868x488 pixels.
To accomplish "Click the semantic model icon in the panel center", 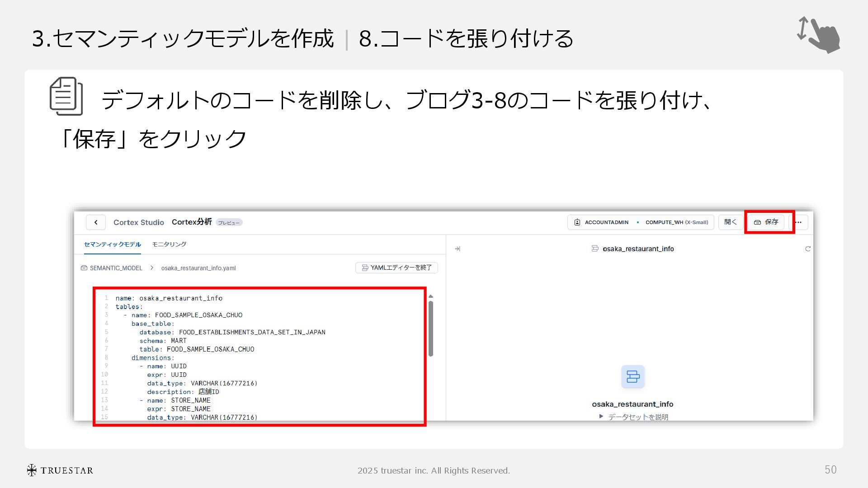I will [633, 377].
